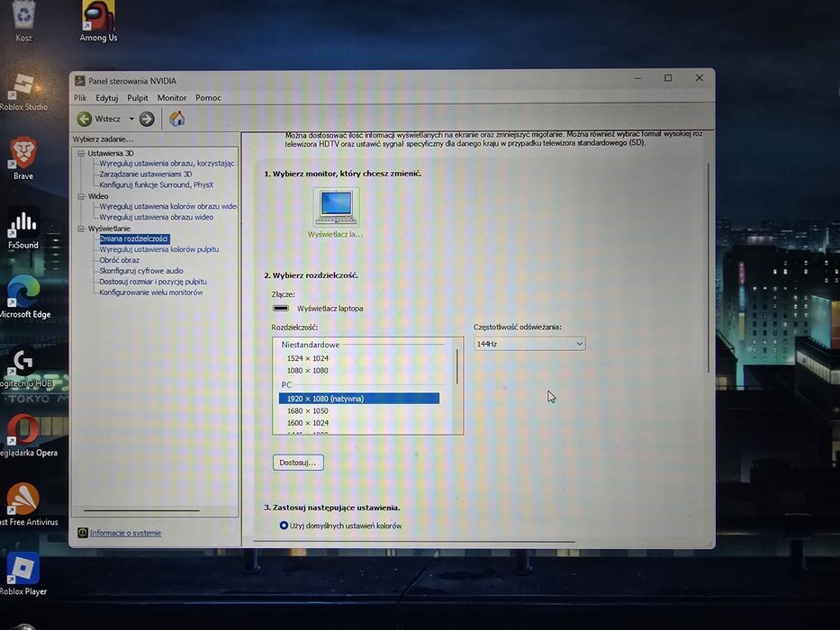Click the green Wstecz back arrow icon
Screen dimensions: 840x630
click(x=84, y=119)
